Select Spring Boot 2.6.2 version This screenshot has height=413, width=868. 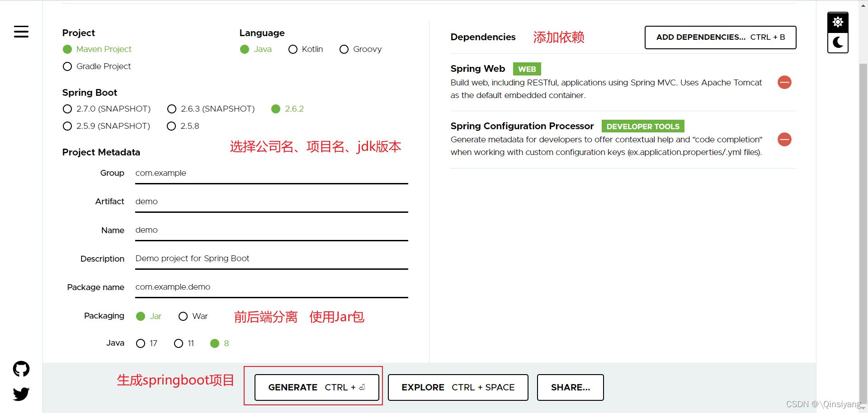point(288,109)
